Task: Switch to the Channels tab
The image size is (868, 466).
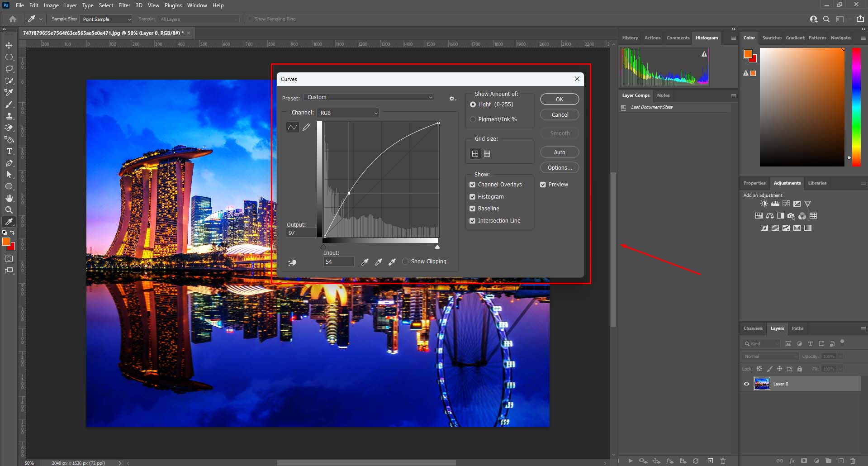Action: point(752,328)
